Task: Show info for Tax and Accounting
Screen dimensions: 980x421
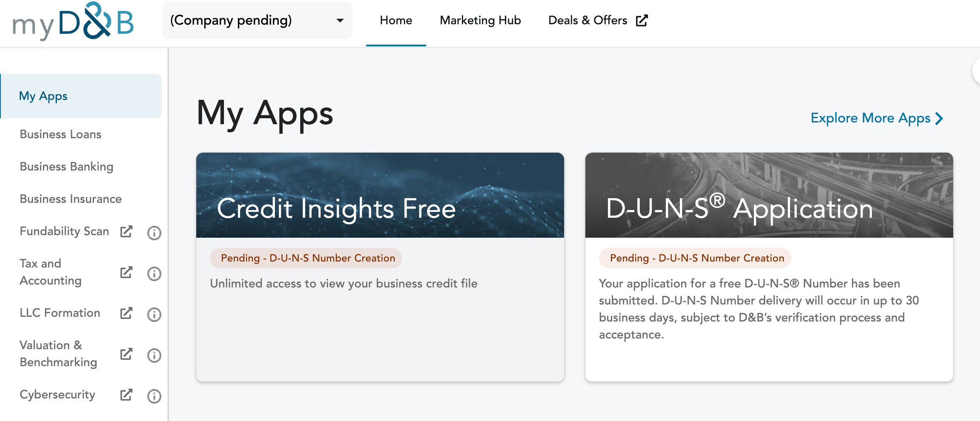Action: [x=154, y=273]
